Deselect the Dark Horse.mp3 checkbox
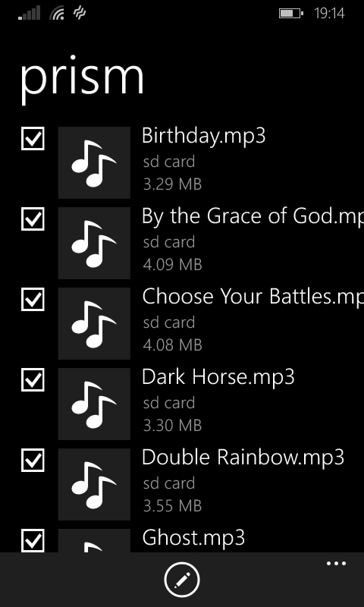The width and height of the screenshot is (364, 607). [x=33, y=380]
